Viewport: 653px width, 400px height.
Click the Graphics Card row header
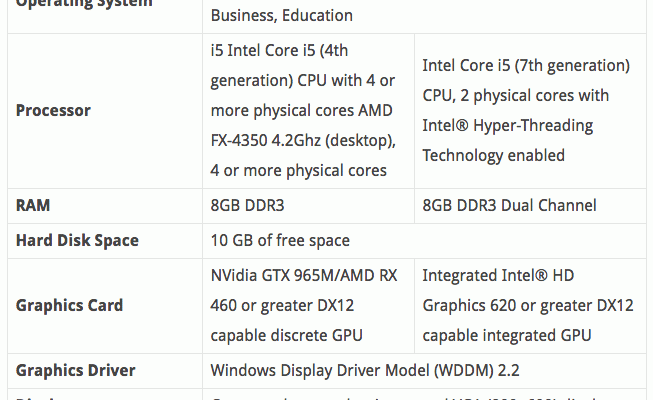click(70, 305)
